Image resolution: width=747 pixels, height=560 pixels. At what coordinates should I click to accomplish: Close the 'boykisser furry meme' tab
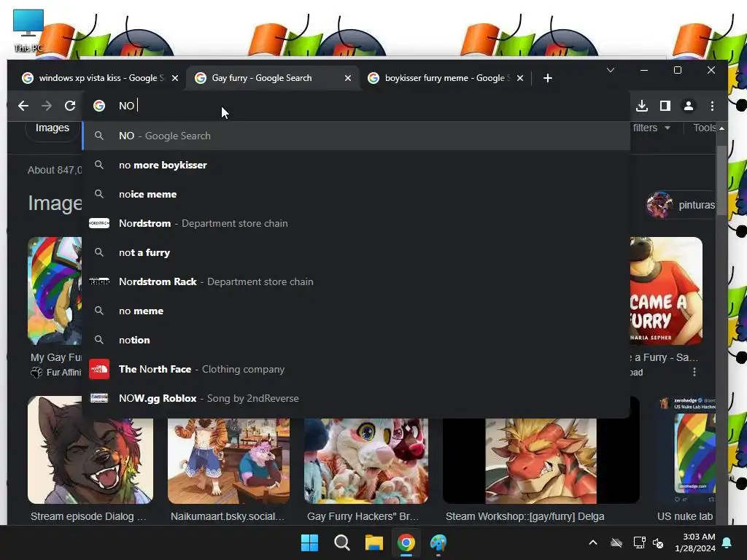pos(520,78)
